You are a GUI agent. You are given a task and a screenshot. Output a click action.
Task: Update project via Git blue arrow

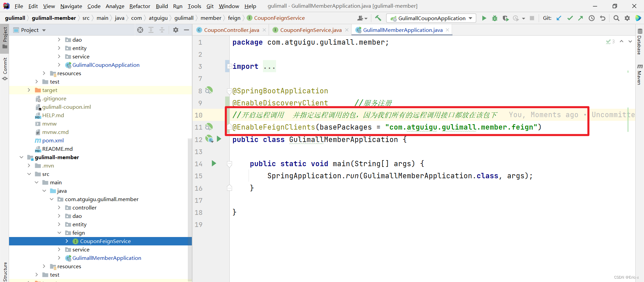(x=559, y=18)
